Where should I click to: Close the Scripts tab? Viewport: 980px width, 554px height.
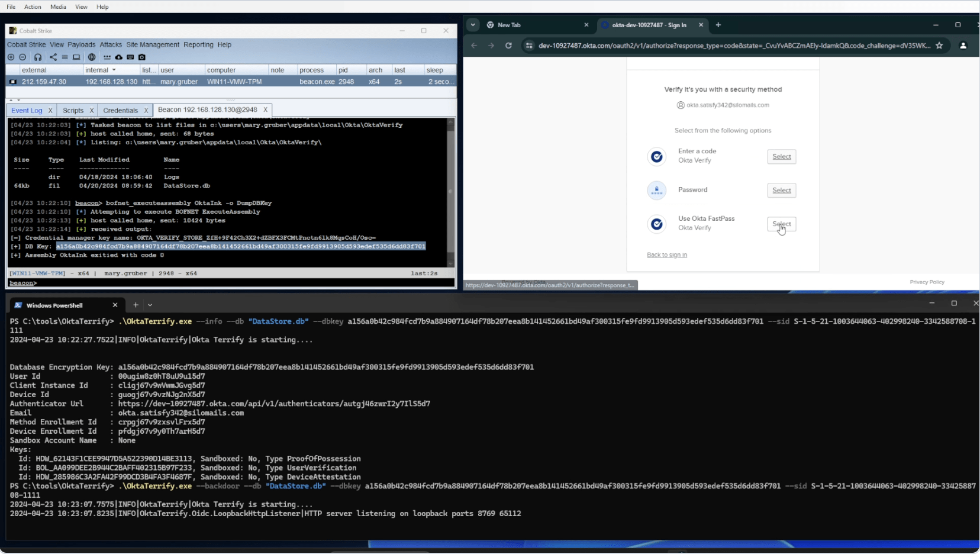click(x=92, y=111)
